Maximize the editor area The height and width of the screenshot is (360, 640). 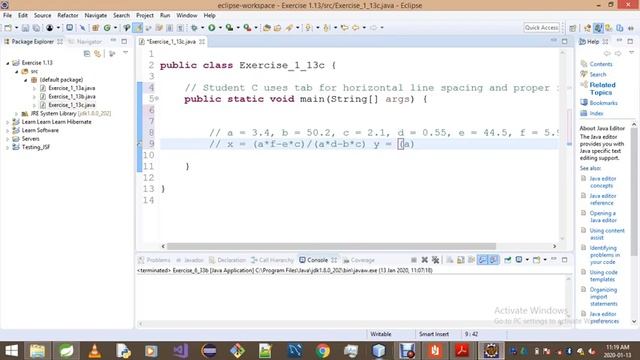[564, 41]
